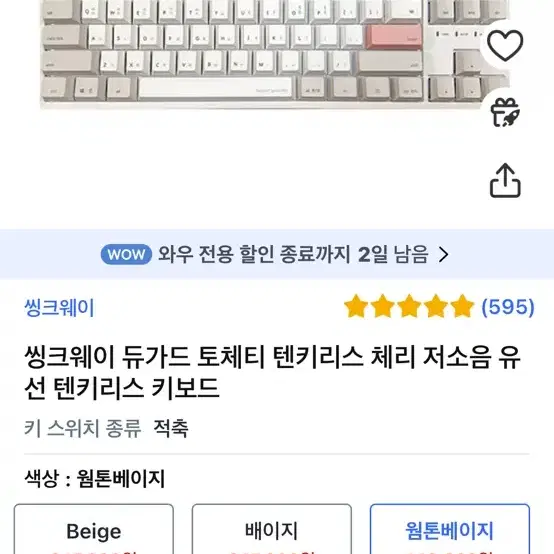Click the last gold star
Viewport: 554px width, 554px height.
462,306
